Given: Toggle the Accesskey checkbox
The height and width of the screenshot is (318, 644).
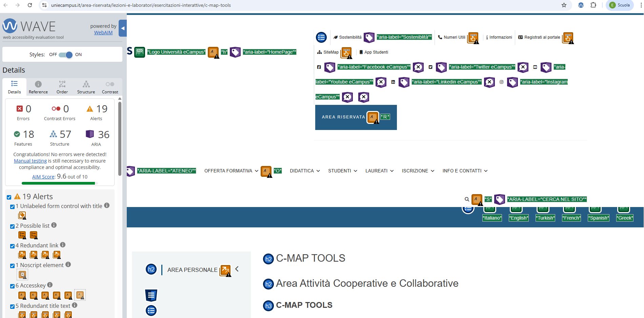Looking at the screenshot, I should coord(13,286).
